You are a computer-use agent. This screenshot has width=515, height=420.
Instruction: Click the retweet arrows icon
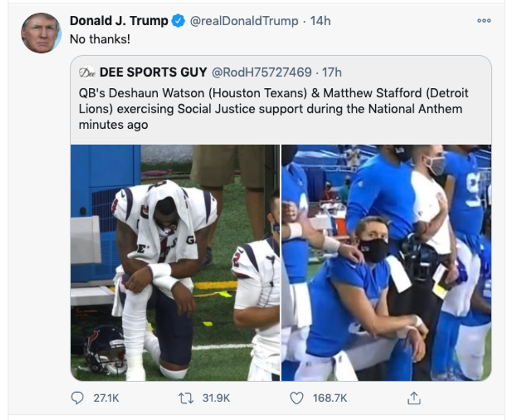186,398
